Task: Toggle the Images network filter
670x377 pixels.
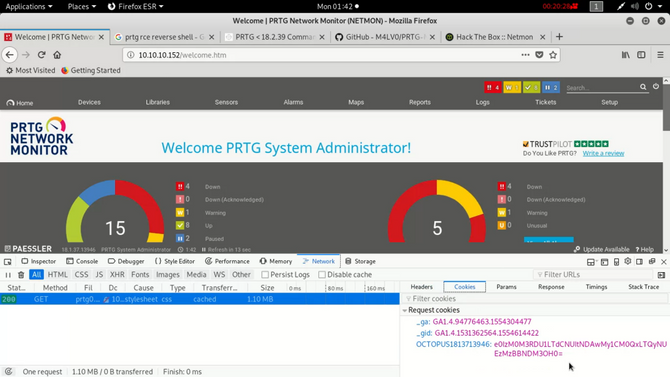Action: (x=168, y=274)
